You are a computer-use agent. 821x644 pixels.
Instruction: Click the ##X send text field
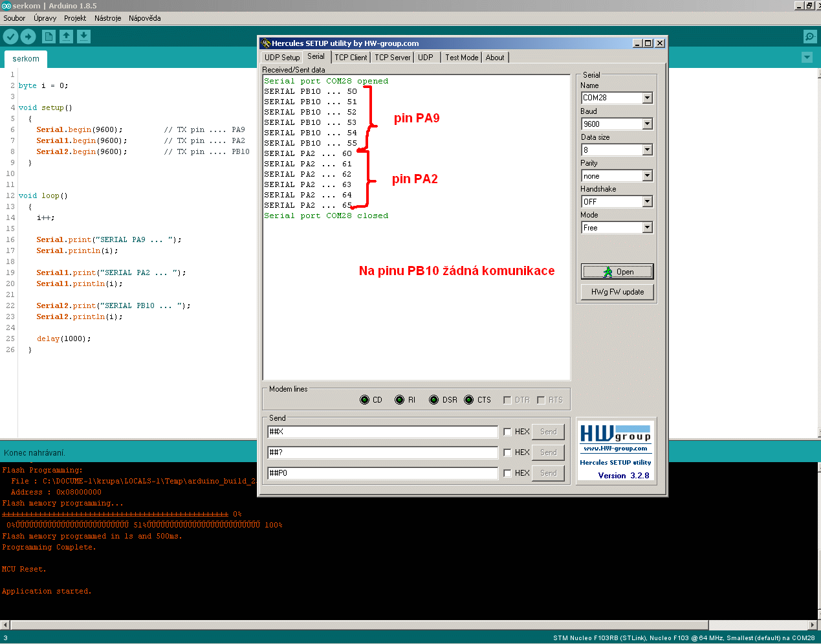point(382,432)
